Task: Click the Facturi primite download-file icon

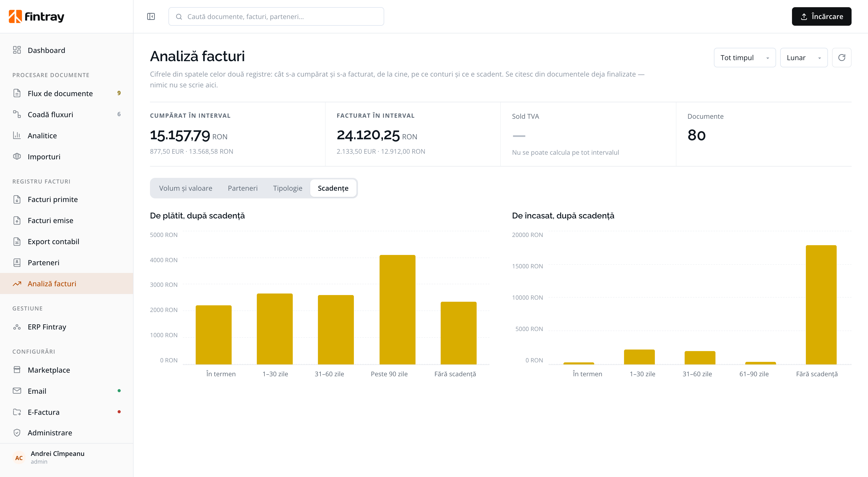Action: tap(17, 199)
